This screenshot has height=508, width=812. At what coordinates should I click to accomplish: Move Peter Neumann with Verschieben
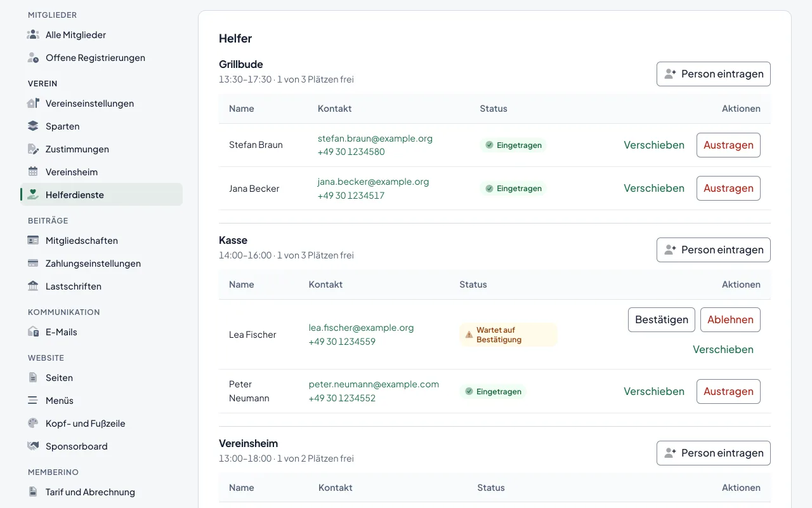[654, 391]
